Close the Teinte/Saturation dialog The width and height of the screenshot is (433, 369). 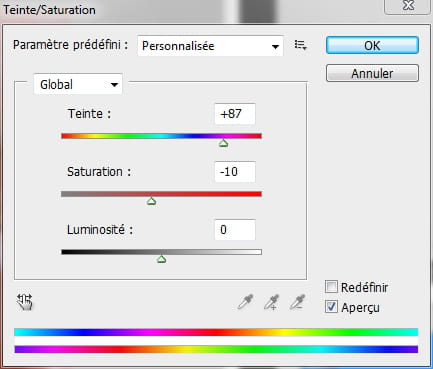click(408, 6)
